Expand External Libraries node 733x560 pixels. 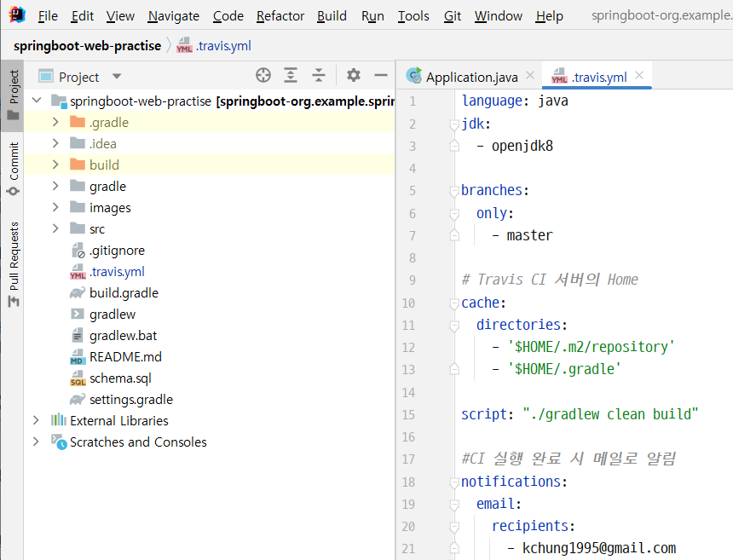[36, 420]
